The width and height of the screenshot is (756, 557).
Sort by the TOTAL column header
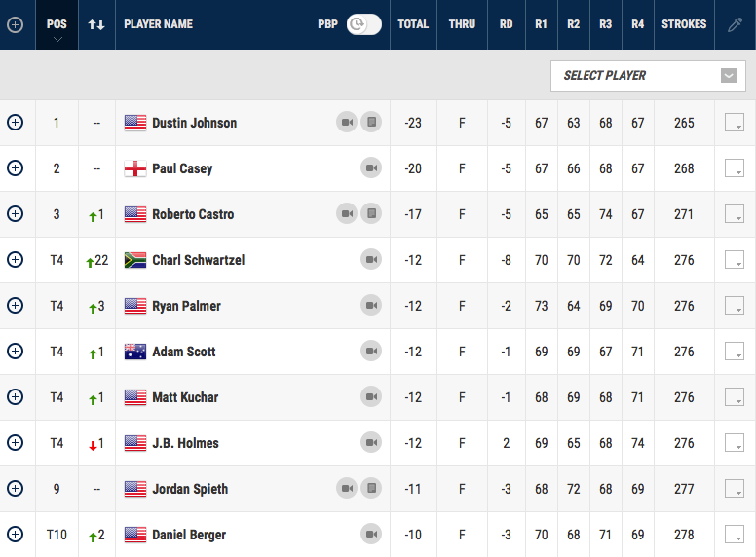413,24
